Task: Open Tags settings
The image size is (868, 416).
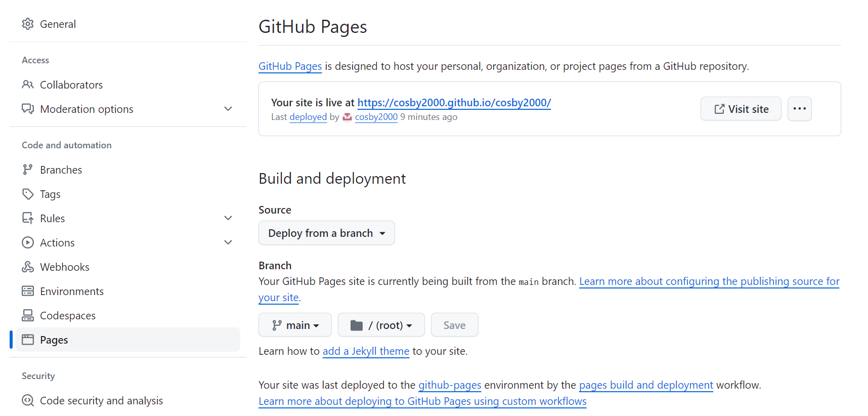Action: tap(128, 194)
